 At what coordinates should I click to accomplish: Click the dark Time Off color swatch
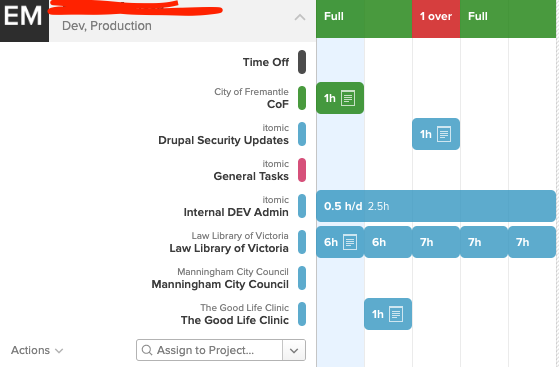pyautogui.click(x=302, y=62)
